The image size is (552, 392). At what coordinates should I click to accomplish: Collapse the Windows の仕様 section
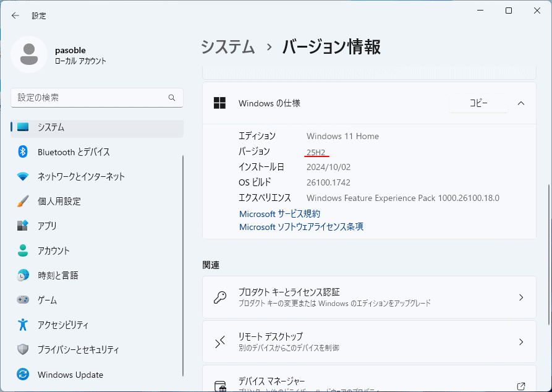tap(520, 103)
